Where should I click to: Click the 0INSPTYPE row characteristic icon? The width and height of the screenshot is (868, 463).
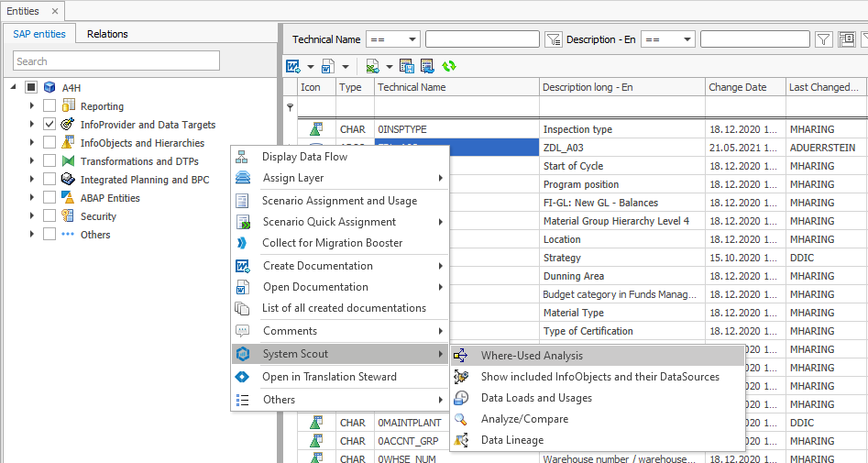pos(315,129)
